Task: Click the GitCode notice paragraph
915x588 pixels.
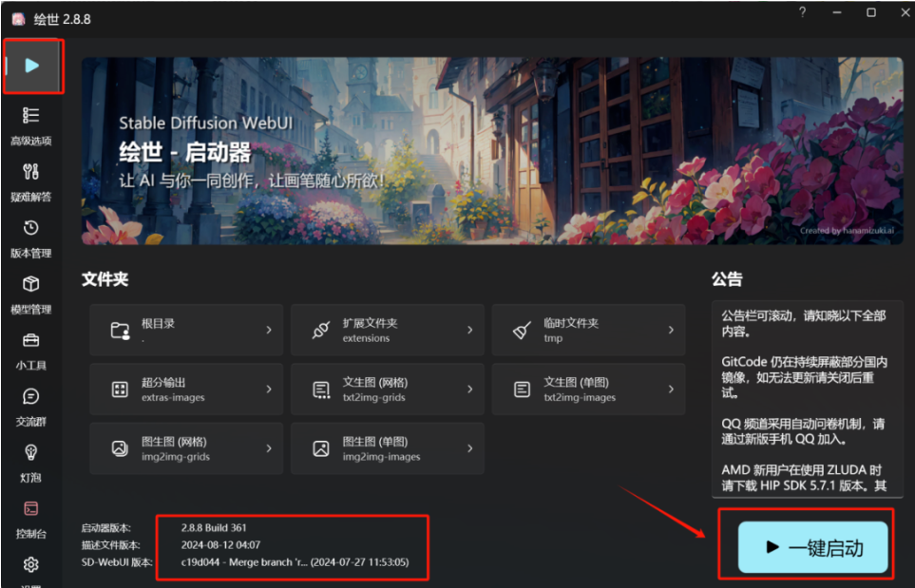Action: (x=804, y=377)
